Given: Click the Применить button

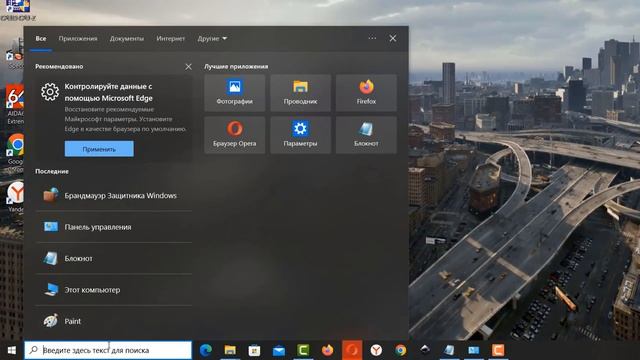Looking at the screenshot, I should (99, 149).
